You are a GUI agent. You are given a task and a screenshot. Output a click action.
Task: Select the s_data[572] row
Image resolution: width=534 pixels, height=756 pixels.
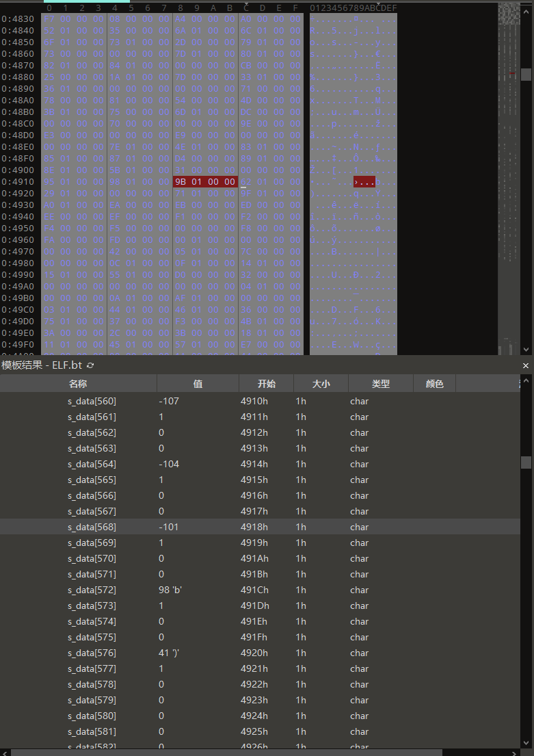click(x=92, y=590)
